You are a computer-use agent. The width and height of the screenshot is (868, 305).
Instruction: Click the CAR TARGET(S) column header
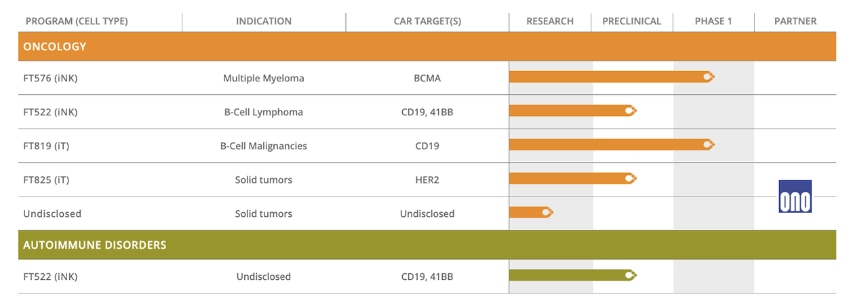coord(427,21)
